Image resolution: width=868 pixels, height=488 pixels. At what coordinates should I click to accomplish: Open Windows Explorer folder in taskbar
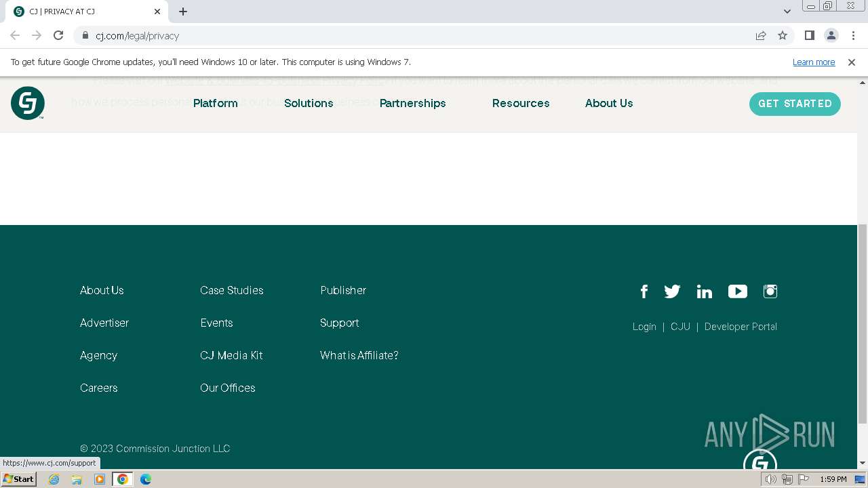[x=77, y=479]
